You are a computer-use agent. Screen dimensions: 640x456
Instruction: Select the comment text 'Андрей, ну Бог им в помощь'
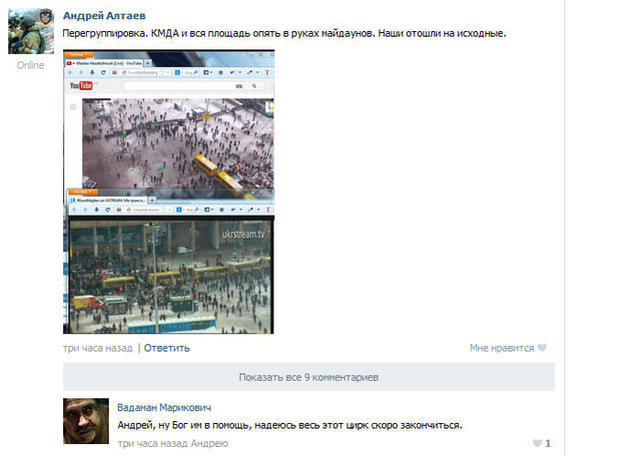point(290,425)
